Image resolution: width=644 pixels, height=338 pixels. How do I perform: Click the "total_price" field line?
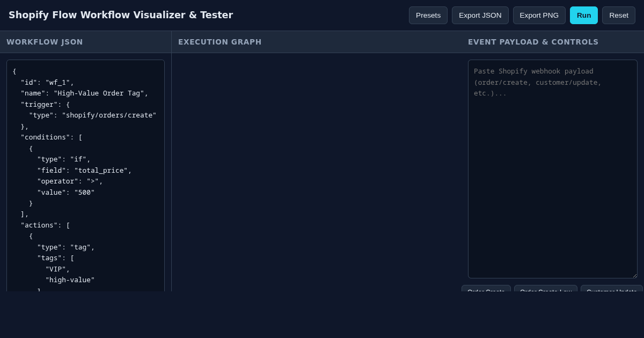tap(84, 171)
